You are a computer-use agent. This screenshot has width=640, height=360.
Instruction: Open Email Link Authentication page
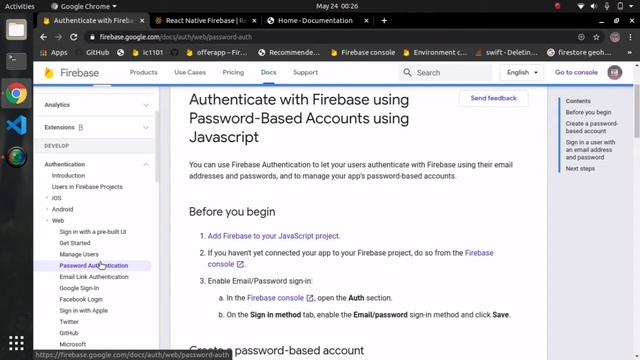(94, 277)
